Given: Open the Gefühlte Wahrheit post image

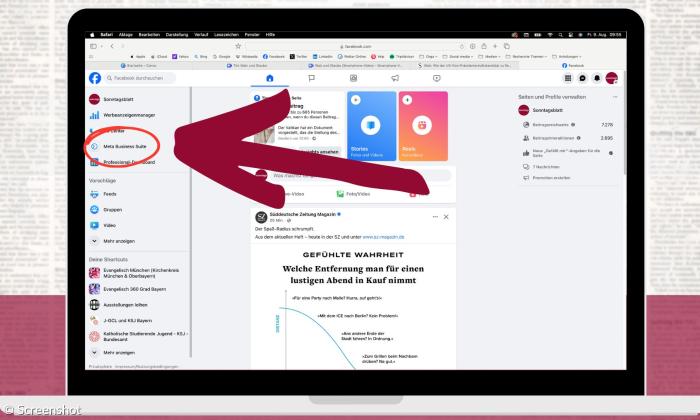Looking at the screenshot, I should [353, 307].
